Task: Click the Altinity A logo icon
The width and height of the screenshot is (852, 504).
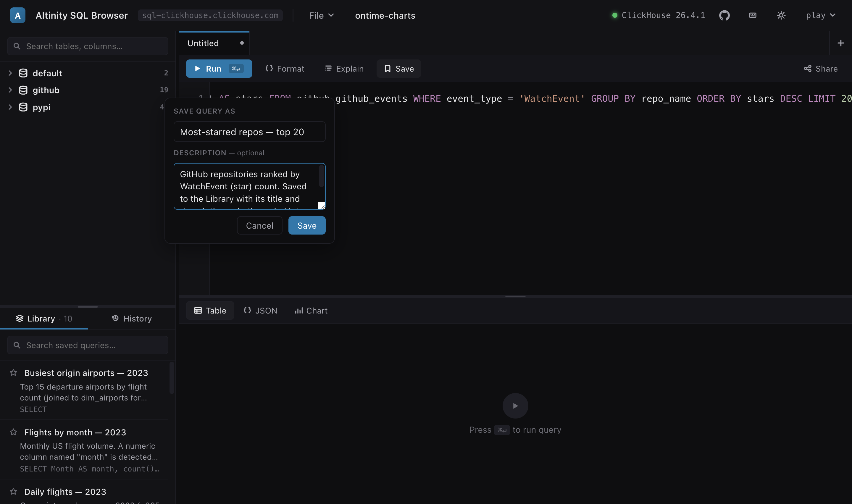Action: 18,15
